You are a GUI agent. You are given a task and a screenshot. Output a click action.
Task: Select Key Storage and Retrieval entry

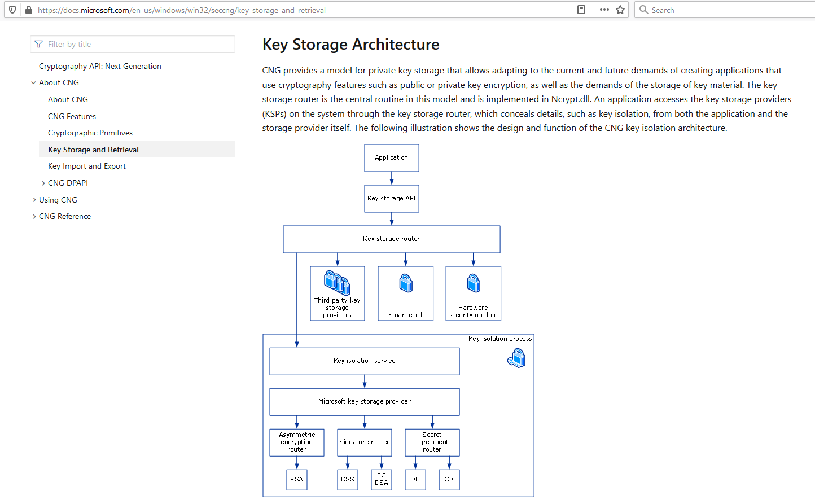click(137, 150)
